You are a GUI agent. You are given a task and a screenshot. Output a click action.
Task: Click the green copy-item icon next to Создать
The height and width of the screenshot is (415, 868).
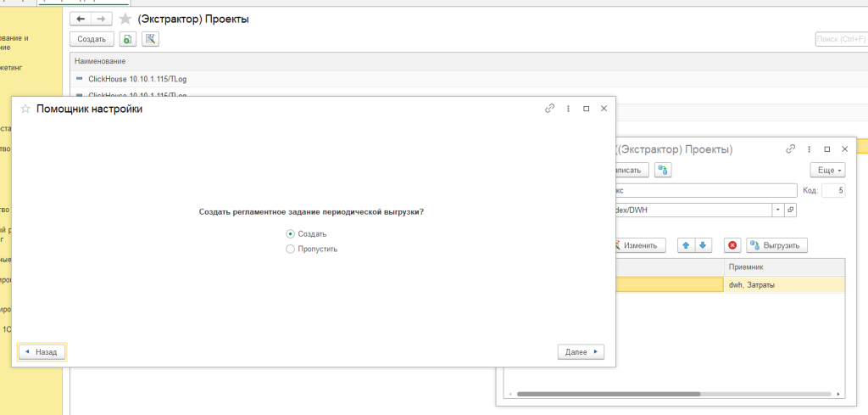[126, 39]
